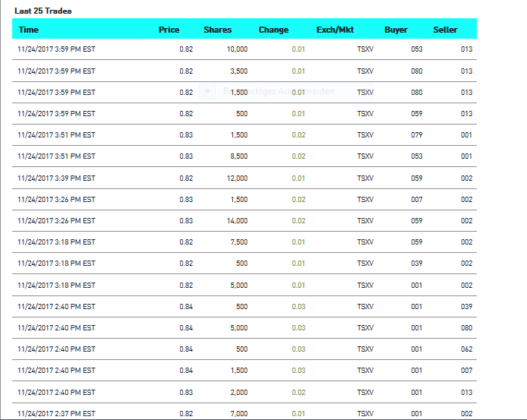Click time cell of the 2,000-share trade

pyautogui.click(x=56, y=393)
